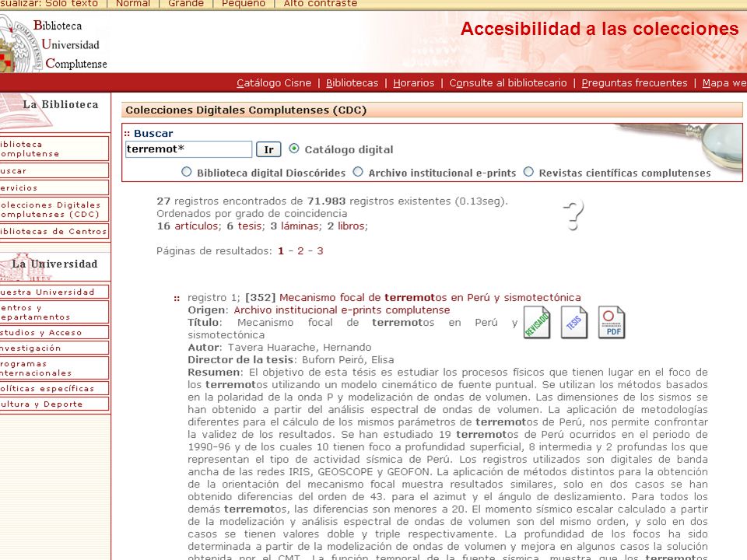
Task: Open Colecciones Digitales Complutenses sidebar item
Action: point(54,209)
